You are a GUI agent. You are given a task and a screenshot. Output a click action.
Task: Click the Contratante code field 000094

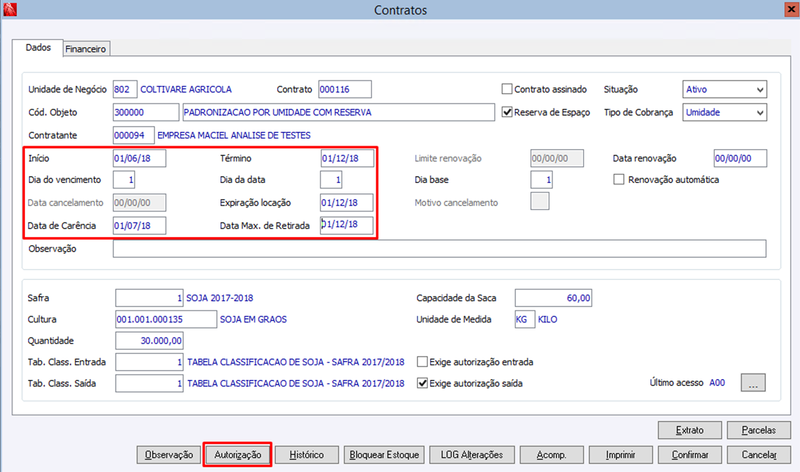coord(133,135)
